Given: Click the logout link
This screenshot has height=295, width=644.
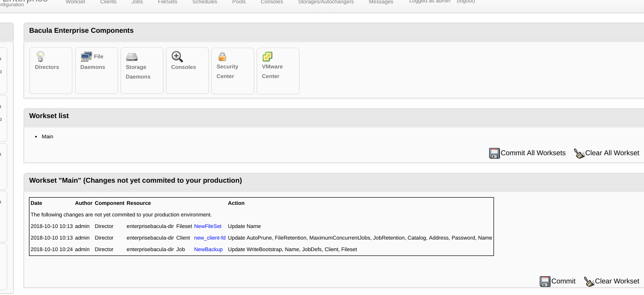Looking at the screenshot, I should [x=466, y=1].
